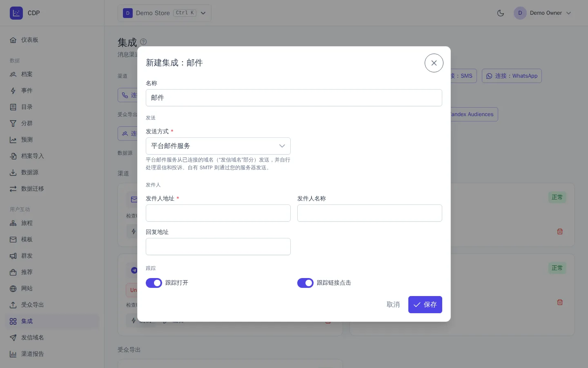The width and height of the screenshot is (588, 368).
Task: Open 预测 predictions page
Action: [x=52, y=140]
